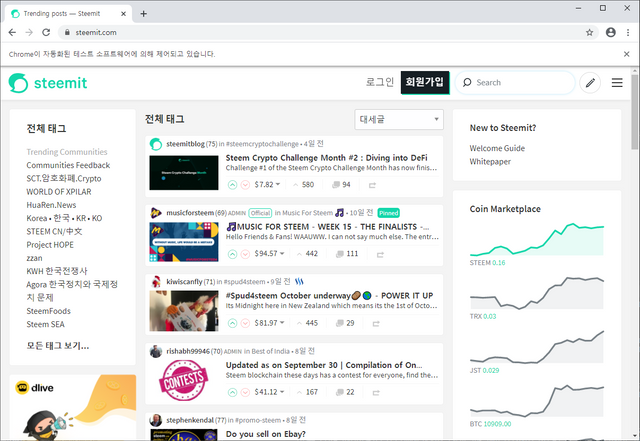Bookmark this page with star icon
This screenshot has width=640, height=441.
(589, 32)
